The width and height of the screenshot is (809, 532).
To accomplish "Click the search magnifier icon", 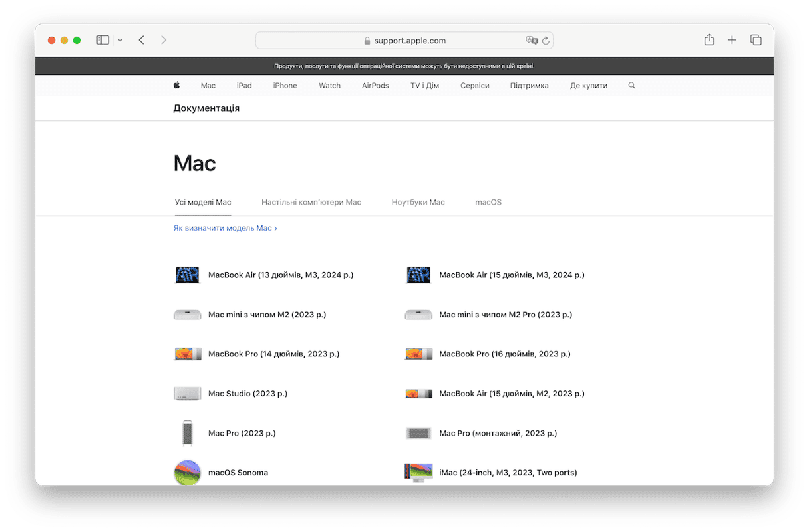I will tap(631, 86).
